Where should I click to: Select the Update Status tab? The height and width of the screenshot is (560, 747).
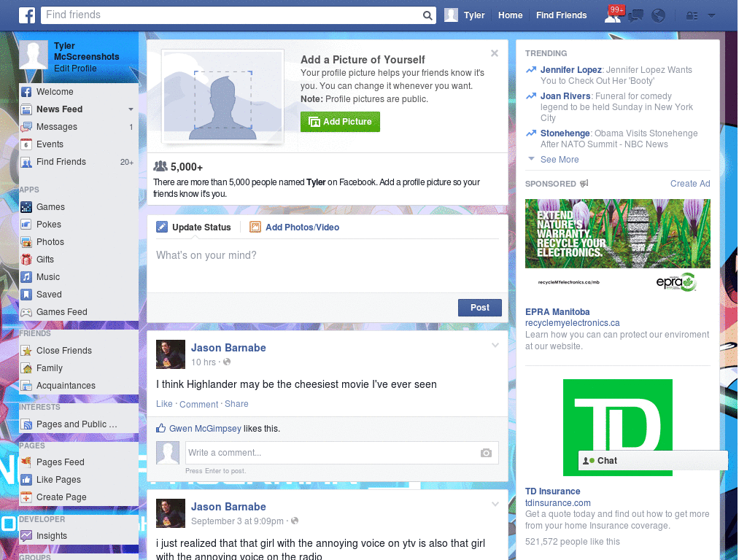(x=194, y=227)
